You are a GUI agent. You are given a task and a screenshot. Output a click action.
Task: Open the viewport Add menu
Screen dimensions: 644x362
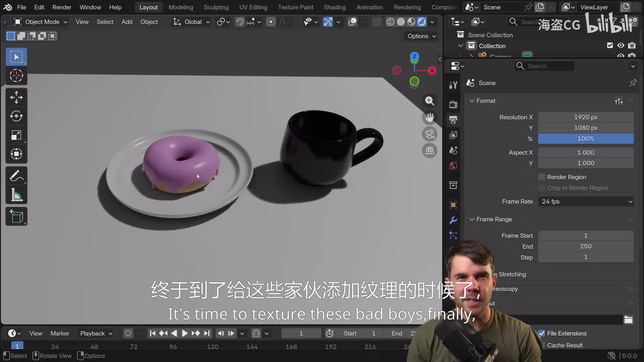point(127,22)
